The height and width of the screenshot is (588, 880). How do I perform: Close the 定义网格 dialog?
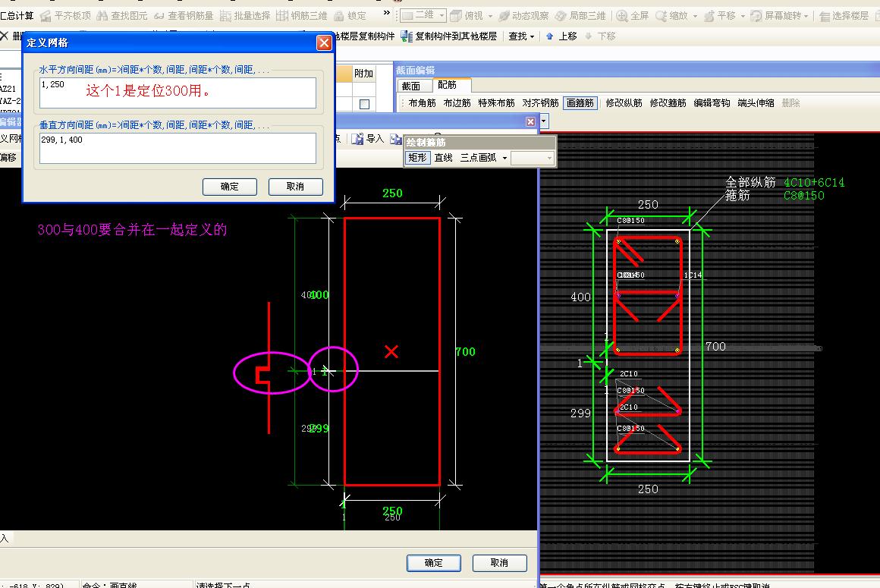pyautogui.click(x=324, y=42)
